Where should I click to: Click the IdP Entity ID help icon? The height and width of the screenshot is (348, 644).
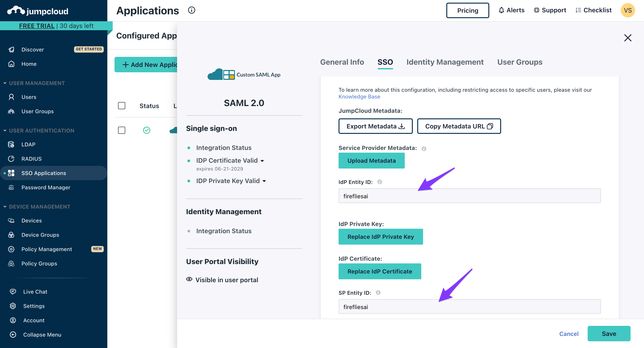379,182
